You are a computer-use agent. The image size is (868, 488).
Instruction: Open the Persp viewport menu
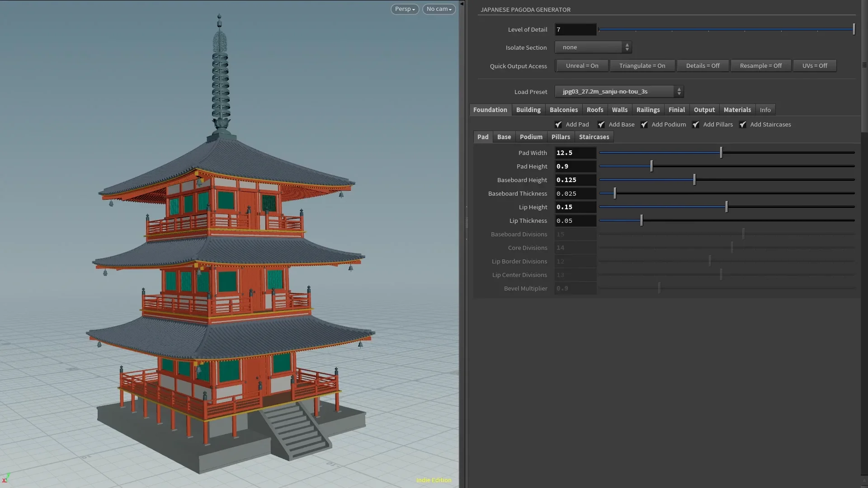click(404, 9)
